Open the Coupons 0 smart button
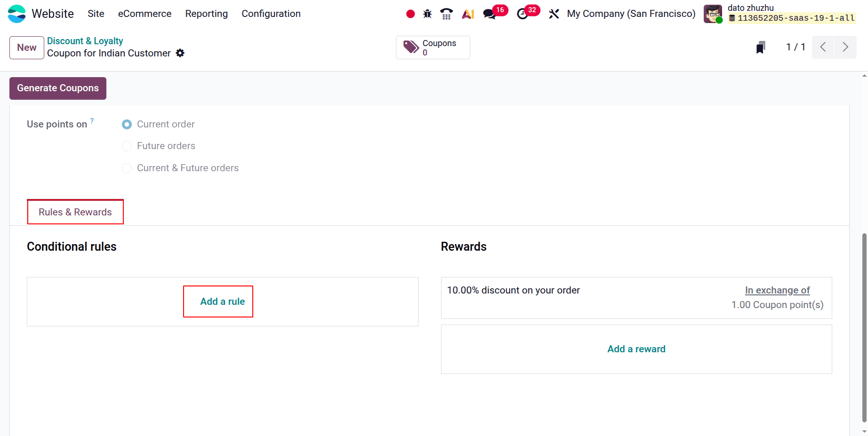Image resolution: width=868 pixels, height=436 pixels. point(433,48)
